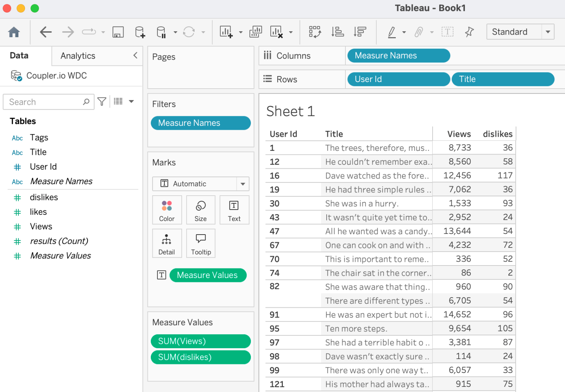
Task: Open the Standard fit view dropdown
Action: (x=548, y=32)
